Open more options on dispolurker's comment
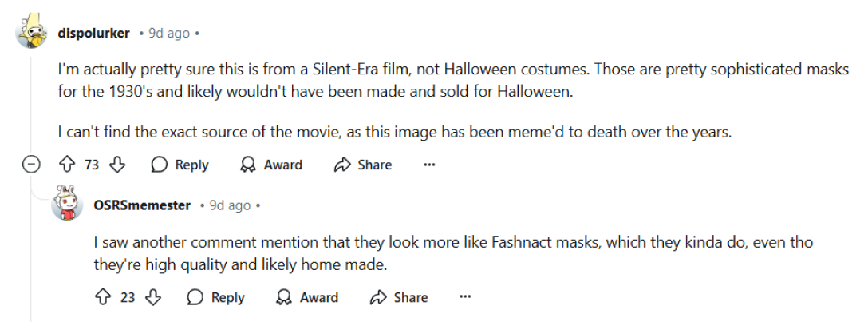 429,165
